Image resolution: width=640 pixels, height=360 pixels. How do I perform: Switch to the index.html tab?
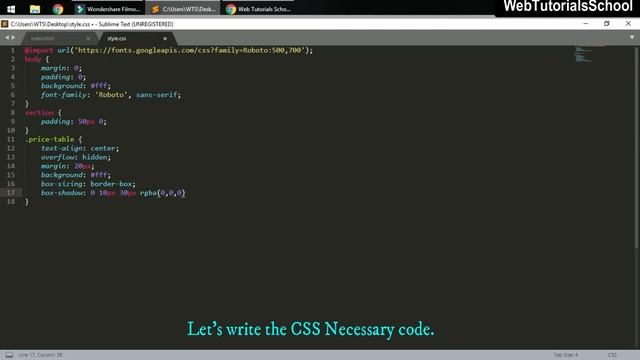click(43, 38)
